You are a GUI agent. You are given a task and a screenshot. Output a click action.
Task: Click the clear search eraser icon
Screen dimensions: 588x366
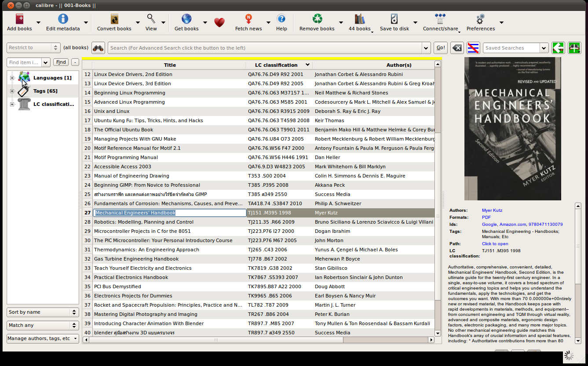(x=457, y=48)
